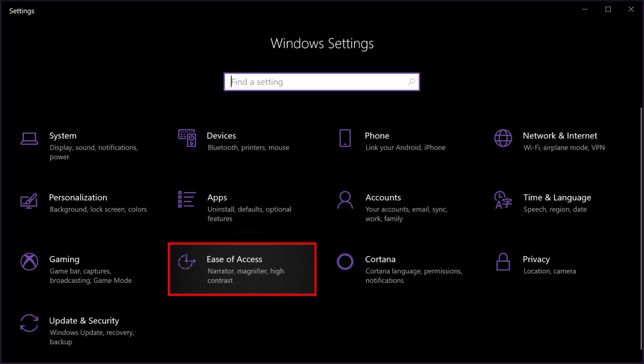
Task: Click the search magnifier in the search box
Action: coord(411,82)
